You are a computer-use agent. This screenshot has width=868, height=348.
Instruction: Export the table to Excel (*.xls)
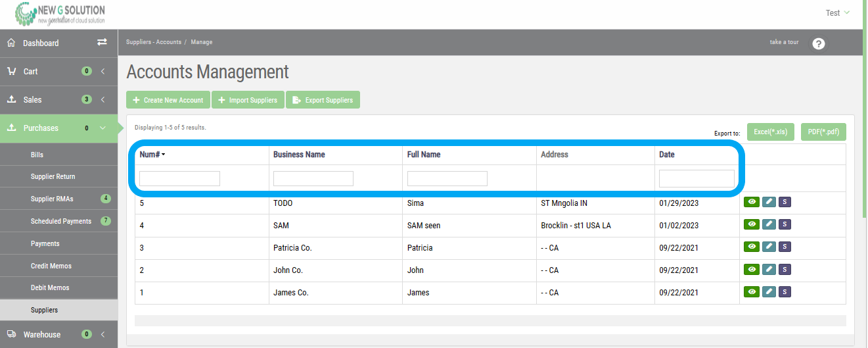pyautogui.click(x=770, y=132)
